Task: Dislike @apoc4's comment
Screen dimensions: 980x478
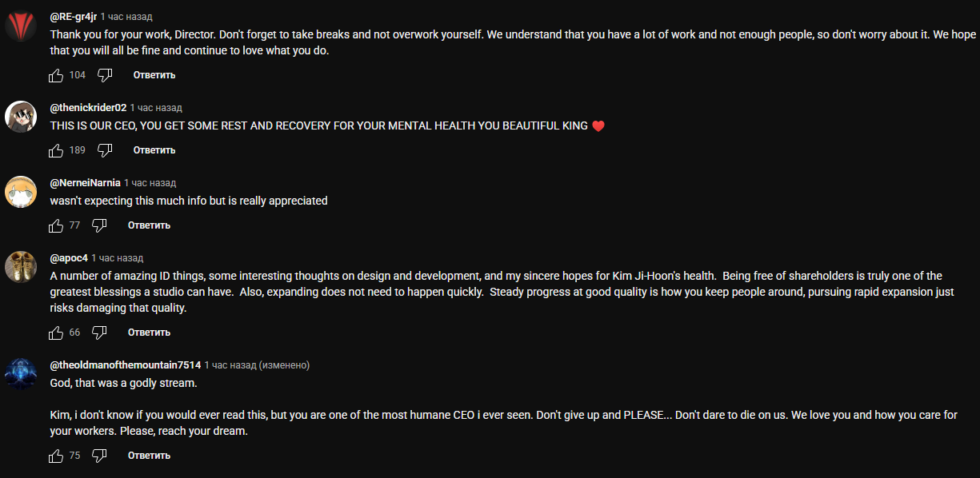Action: [x=99, y=333]
